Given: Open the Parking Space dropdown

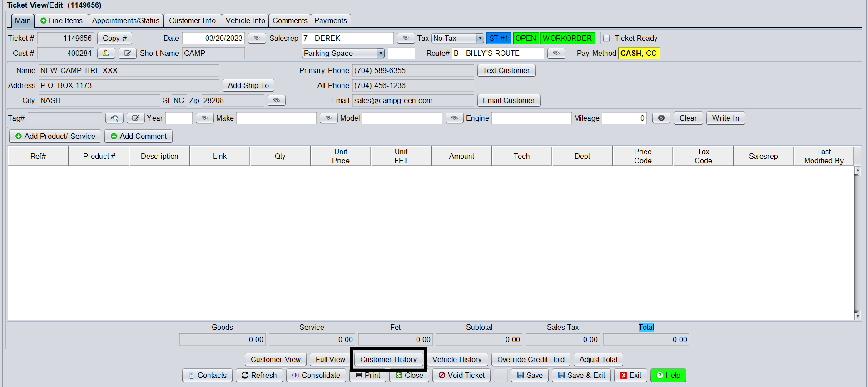Looking at the screenshot, I should click(380, 54).
